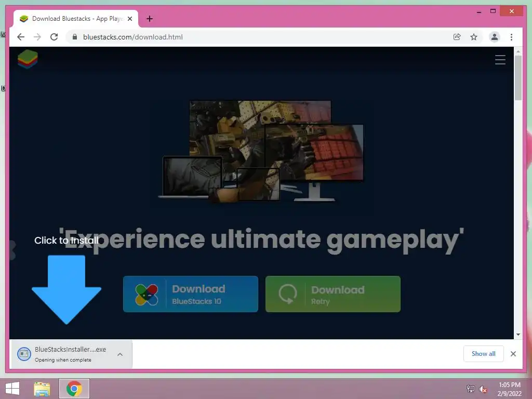Viewport: 532px width, 399px height.
Task: Open File Explorer from taskbar
Action: coord(42,389)
